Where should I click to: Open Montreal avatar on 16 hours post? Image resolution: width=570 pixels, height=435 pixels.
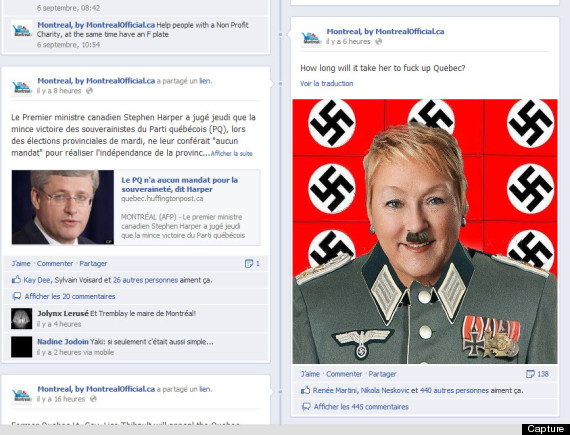pyautogui.click(x=21, y=395)
